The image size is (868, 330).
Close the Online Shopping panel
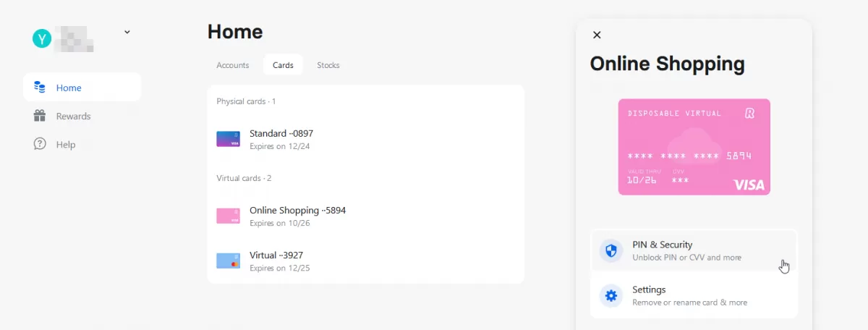[597, 35]
